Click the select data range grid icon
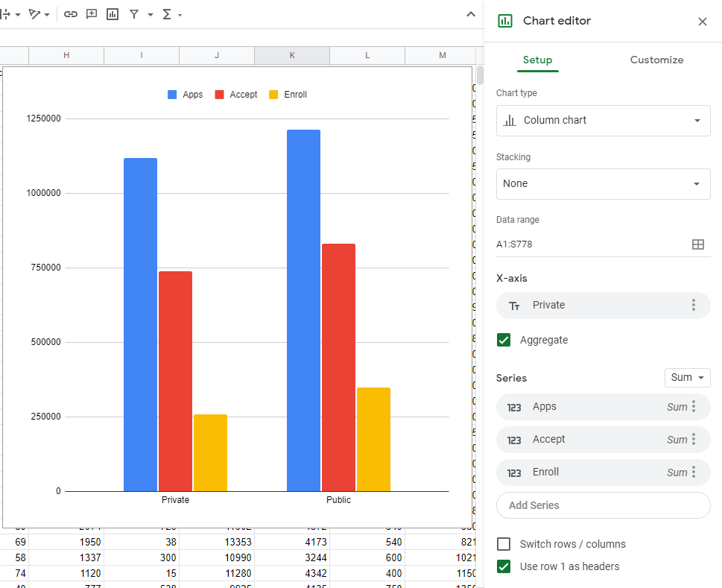722x588 pixels. (697, 244)
